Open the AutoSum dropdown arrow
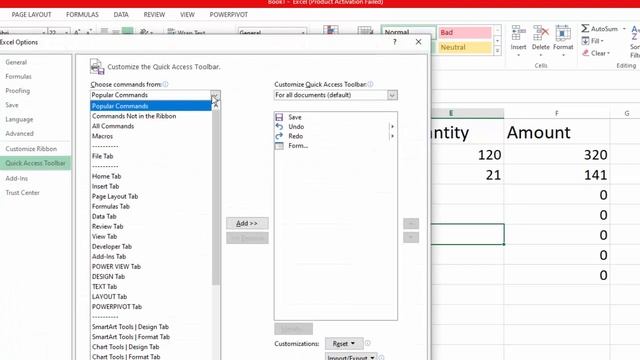 pyautogui.click(x=624, y=29)
